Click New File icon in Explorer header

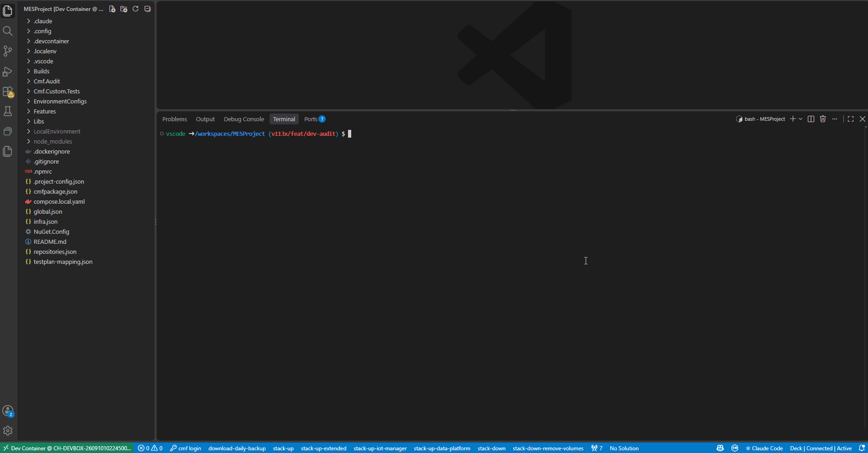(112, 9)
